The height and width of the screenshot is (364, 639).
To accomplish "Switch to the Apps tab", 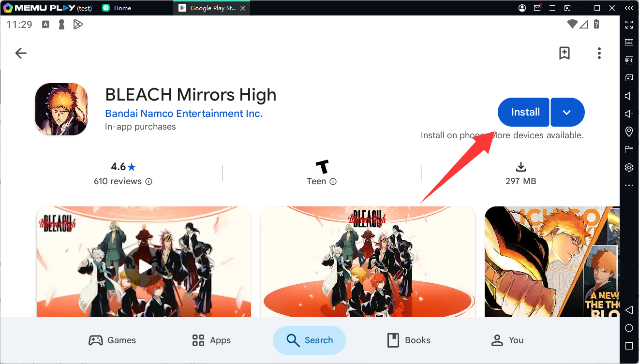I will (x=211, y=340).
